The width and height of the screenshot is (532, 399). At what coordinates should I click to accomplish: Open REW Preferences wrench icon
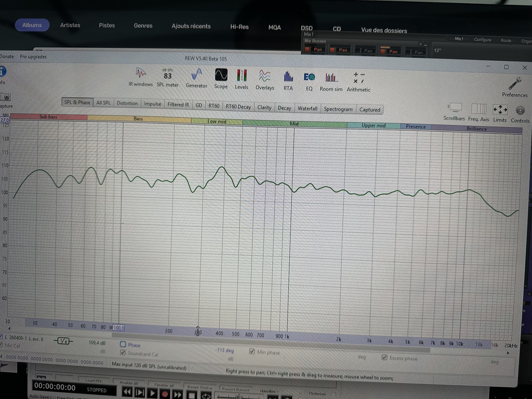point(515,87)
